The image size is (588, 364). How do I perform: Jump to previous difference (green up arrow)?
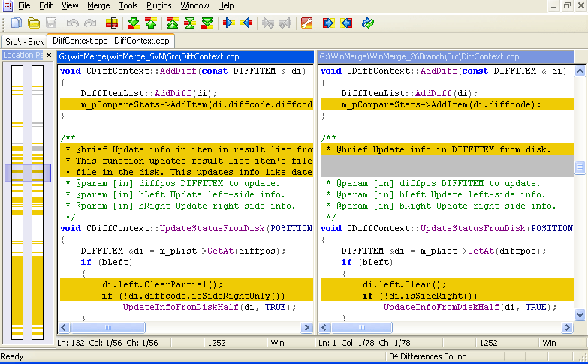pos(150,23)
